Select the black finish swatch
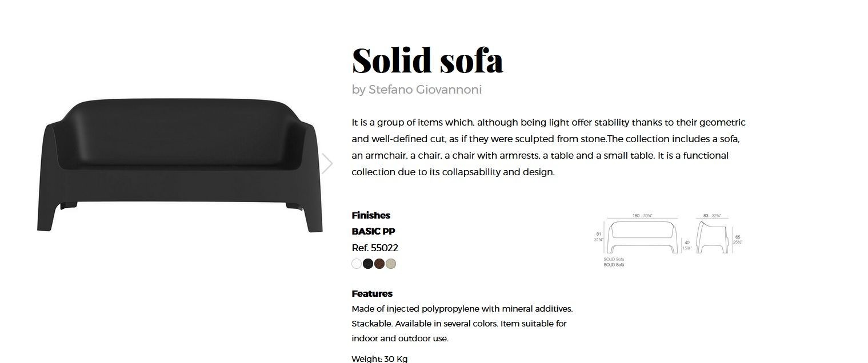The height and width of the screenshot is (363, 868). point(368,264)
